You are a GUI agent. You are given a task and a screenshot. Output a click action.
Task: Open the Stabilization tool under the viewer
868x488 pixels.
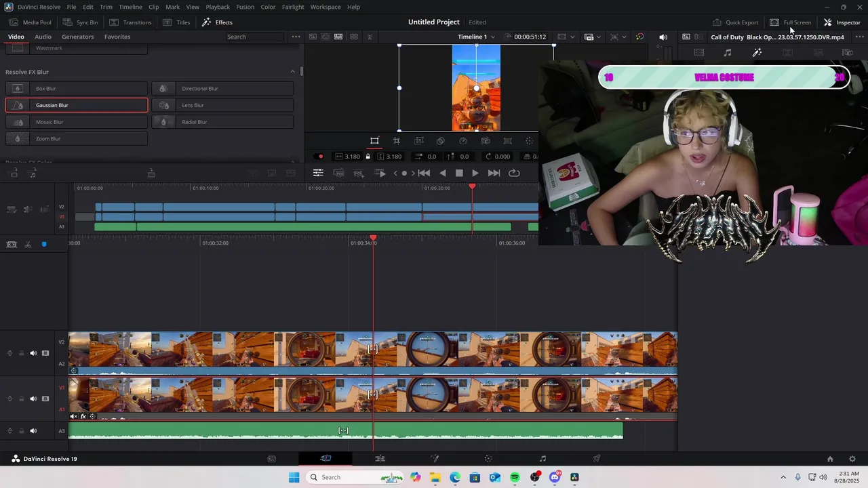tap(486, 141)
